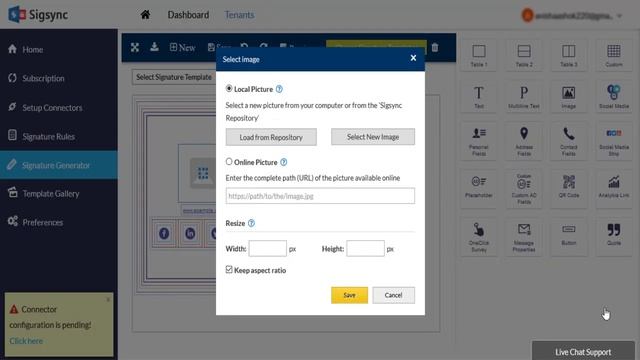Click the online image URL input field
The width and height of the screenshot is (640, 360).
tap(320, 196)
